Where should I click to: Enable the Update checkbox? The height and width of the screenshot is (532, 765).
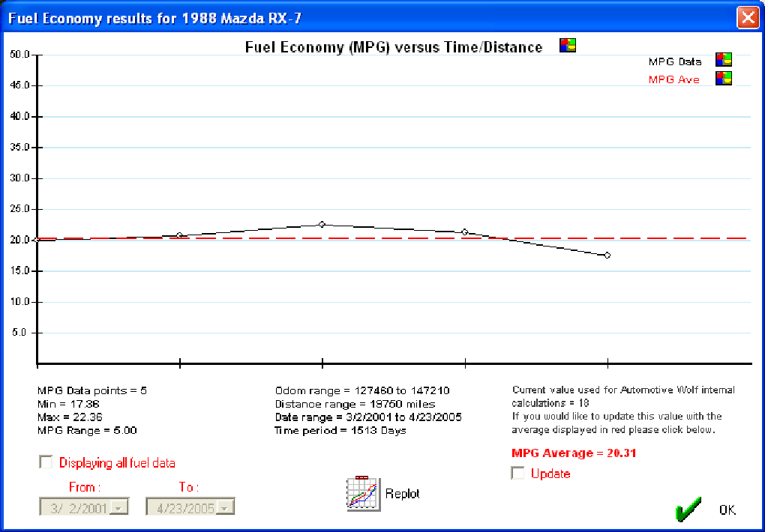coord(517,473)
